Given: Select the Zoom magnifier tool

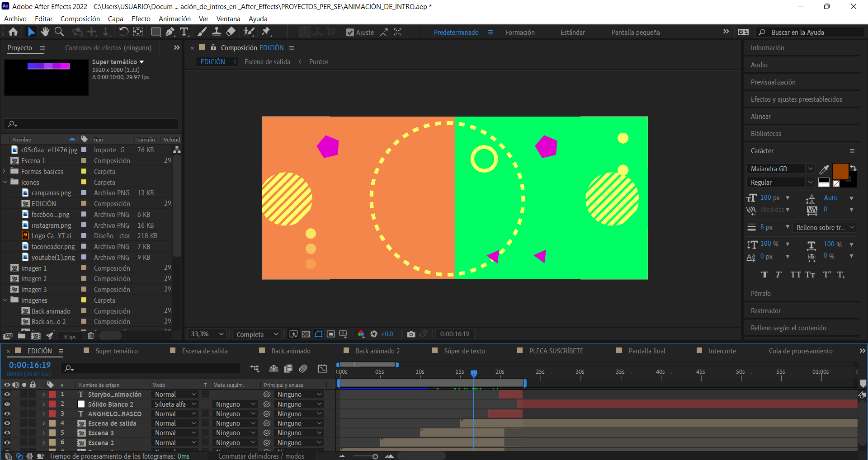Looking at the screenshot, I should (59, 32).
